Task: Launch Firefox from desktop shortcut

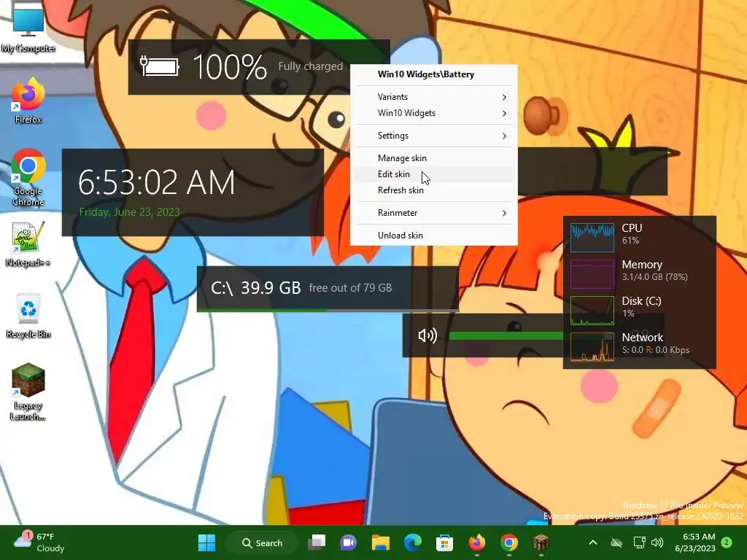Action: 28,101
